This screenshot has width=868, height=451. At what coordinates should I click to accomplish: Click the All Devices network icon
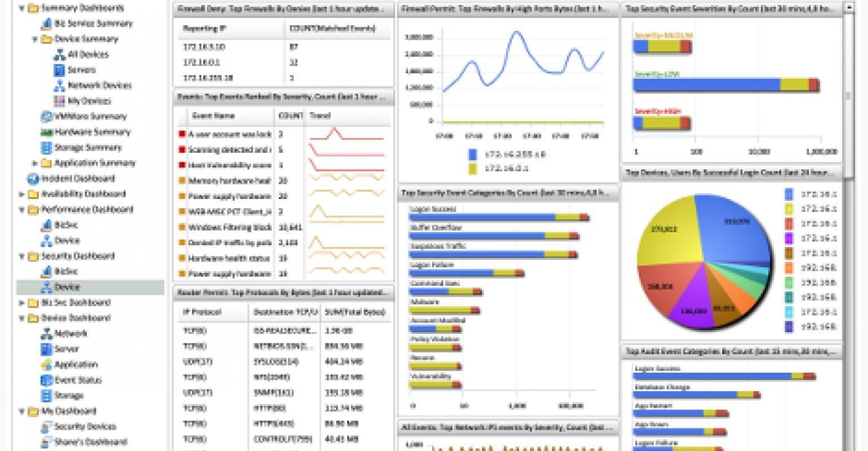pos(59,55)
